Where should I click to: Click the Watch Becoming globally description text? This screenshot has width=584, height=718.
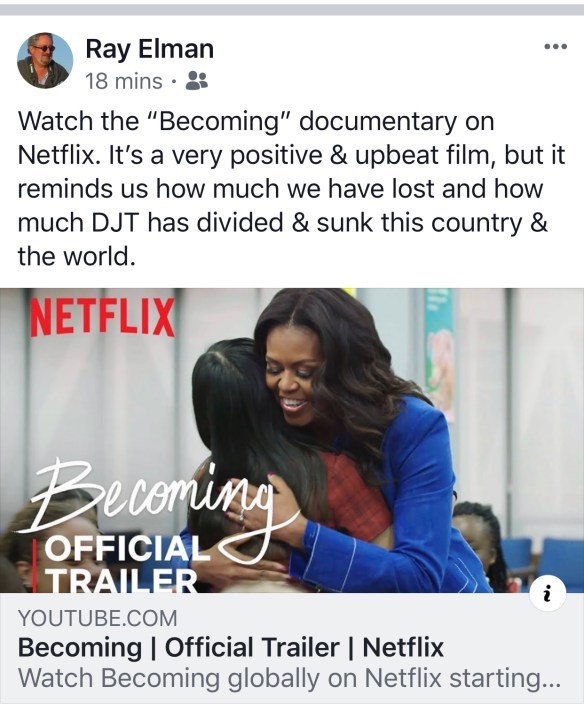(289, 678)
